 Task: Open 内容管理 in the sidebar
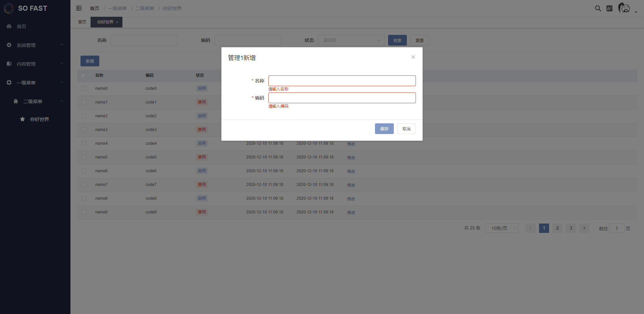click(35, 64)
